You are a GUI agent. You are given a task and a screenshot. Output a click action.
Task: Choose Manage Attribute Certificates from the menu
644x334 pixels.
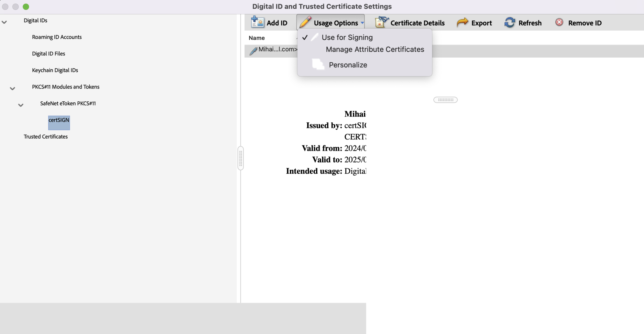pyautogui.click(x=375, y=49)
